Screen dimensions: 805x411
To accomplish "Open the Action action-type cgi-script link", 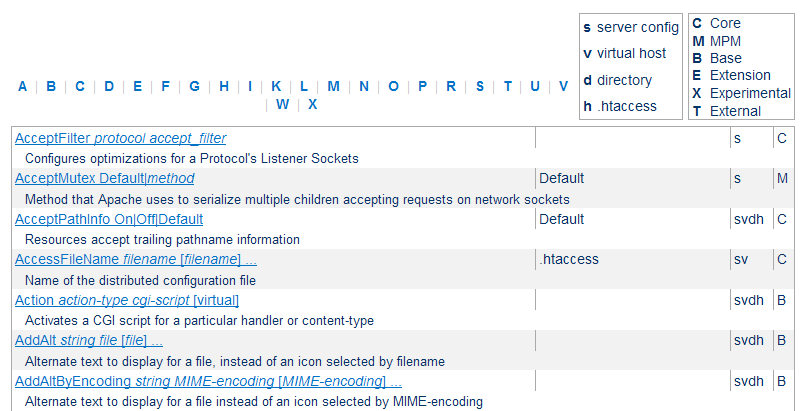I will tap(127, 300).
